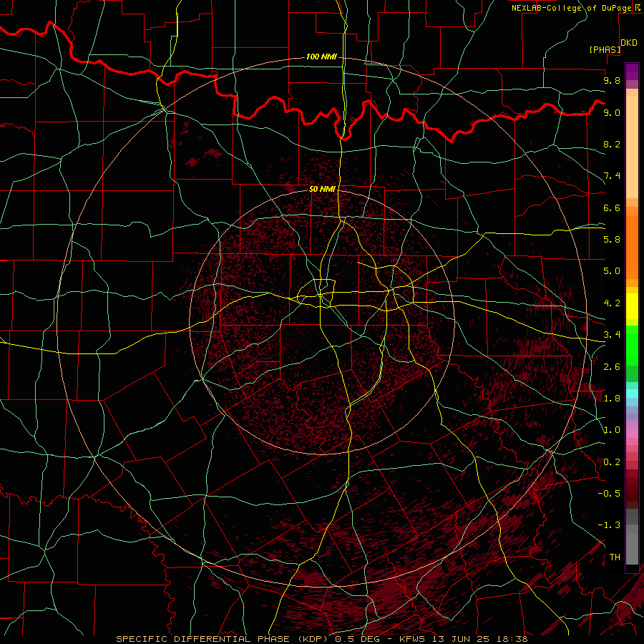Screen dimensions: 644x644
Task: Click the "TH" threshold legend label
Action: click(x=615, y=557)
